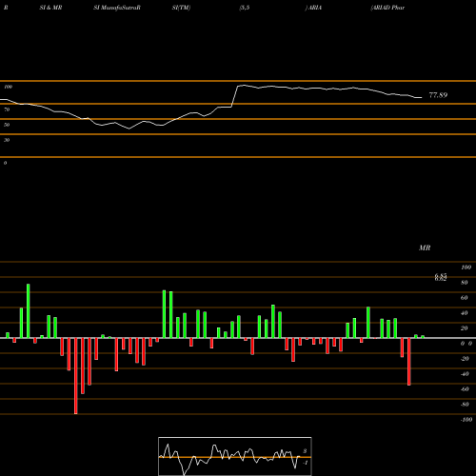Click the RSI 100 axis label
The width and height of the screenshot is (476, 476).
[8, 87]
